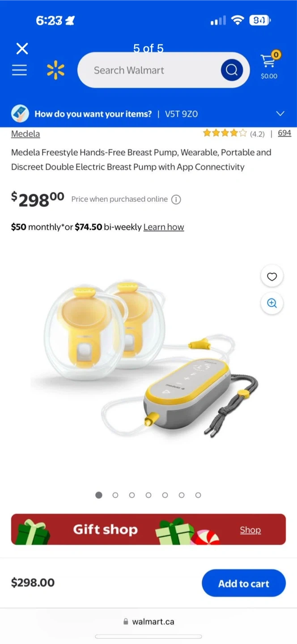This screenshot has width=297, height=644.
Task: Open the Learn how financing link
Action: tap(164, 227)
